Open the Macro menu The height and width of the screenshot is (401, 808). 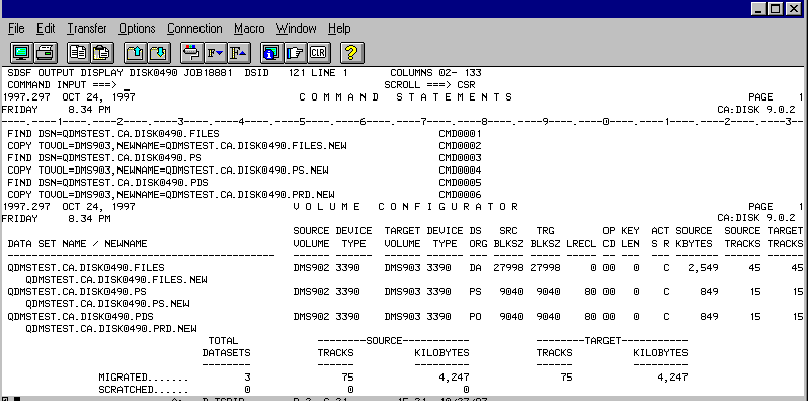click(249, 29)
